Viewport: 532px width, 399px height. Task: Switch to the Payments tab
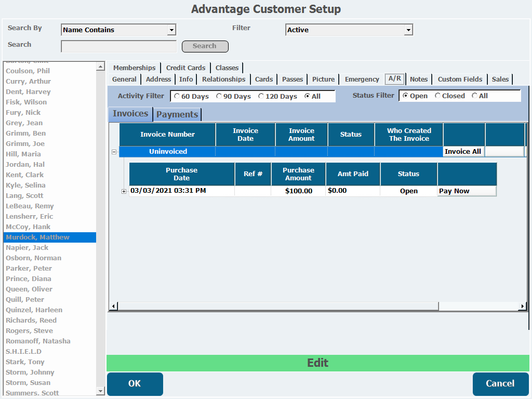[177, 114]
